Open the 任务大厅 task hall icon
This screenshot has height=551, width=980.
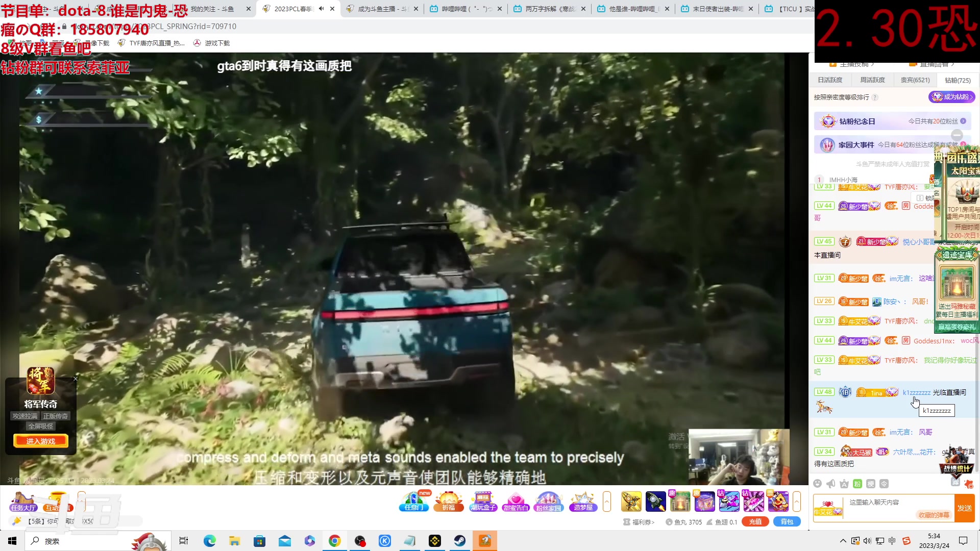coord(23,502)
